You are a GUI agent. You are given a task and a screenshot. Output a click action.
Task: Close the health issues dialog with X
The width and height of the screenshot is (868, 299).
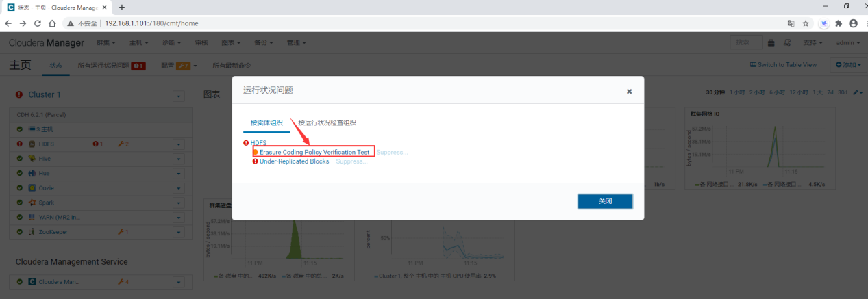coord(629,91)
